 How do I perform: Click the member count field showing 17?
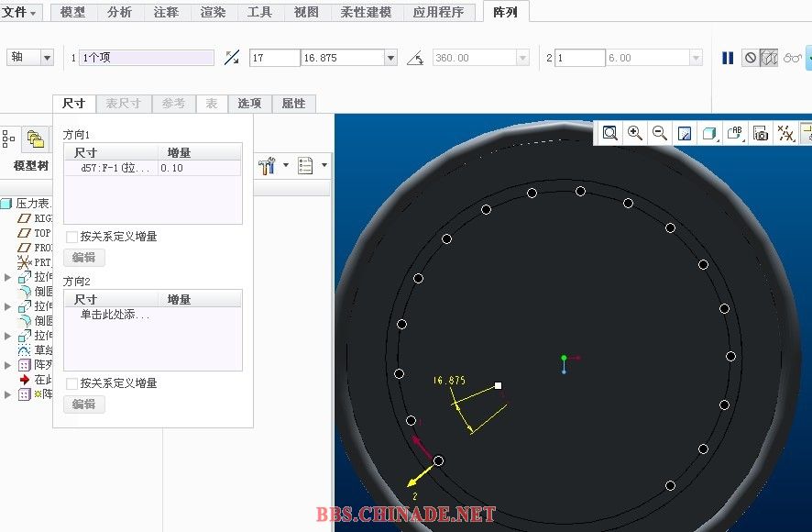tap(274, 58)
